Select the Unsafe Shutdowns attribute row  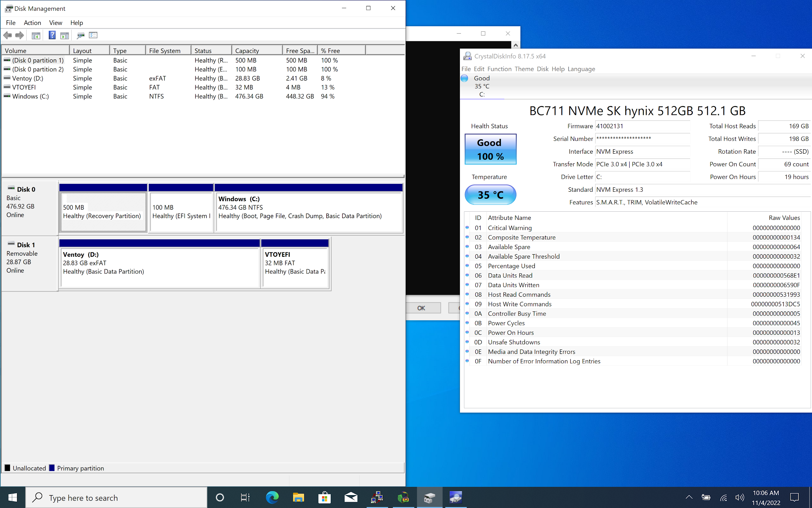[633, 342]
